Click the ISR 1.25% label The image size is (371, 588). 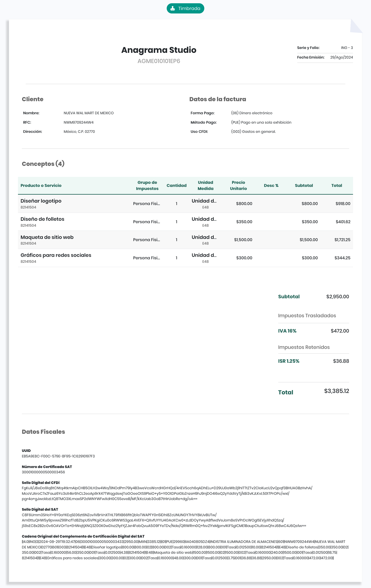pos(289,361)
